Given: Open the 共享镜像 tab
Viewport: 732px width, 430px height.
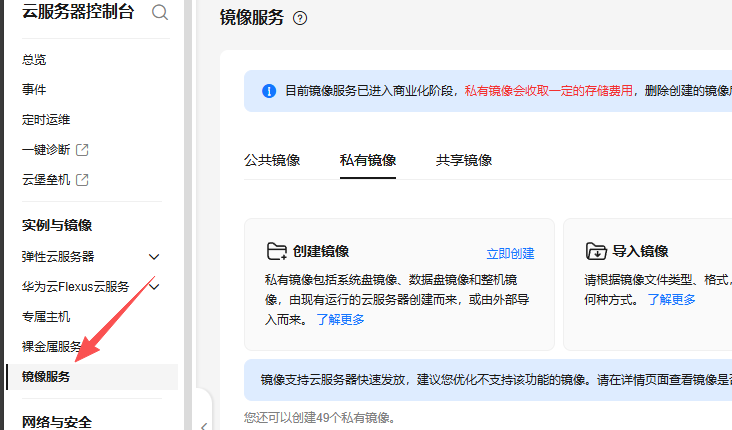Looking at the screenshot, I should pos(464,160).
